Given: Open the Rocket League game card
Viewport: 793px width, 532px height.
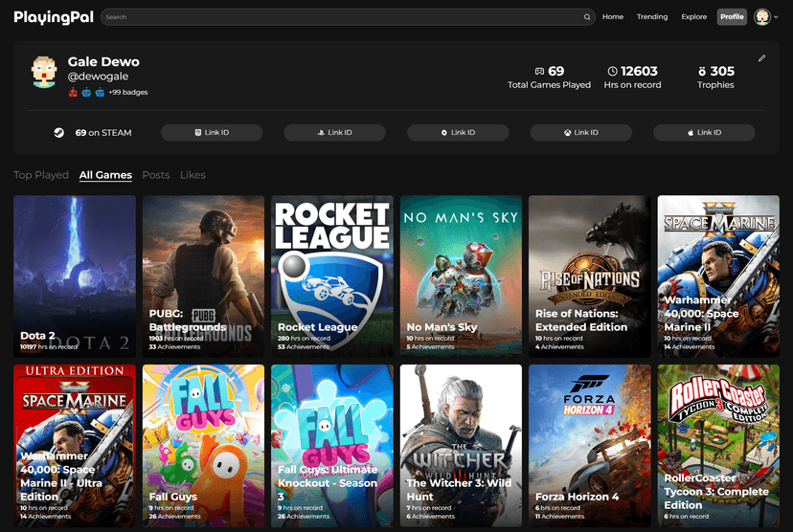Looking at the screenshot, I should (x=331, y=277).
